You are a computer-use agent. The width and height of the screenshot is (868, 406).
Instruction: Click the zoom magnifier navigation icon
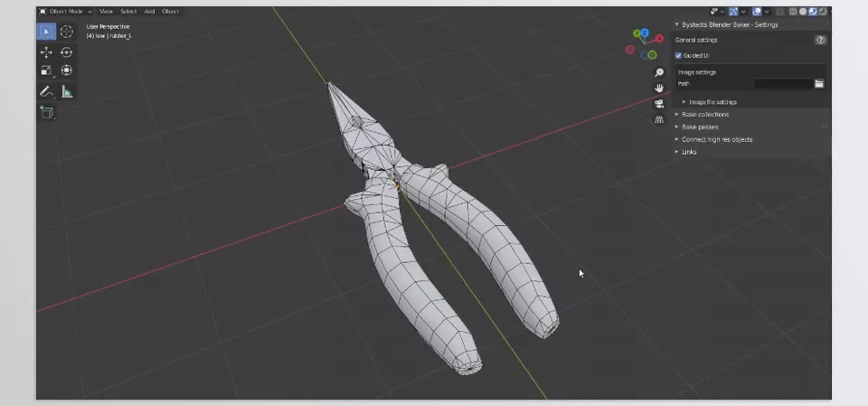point(659,72)
